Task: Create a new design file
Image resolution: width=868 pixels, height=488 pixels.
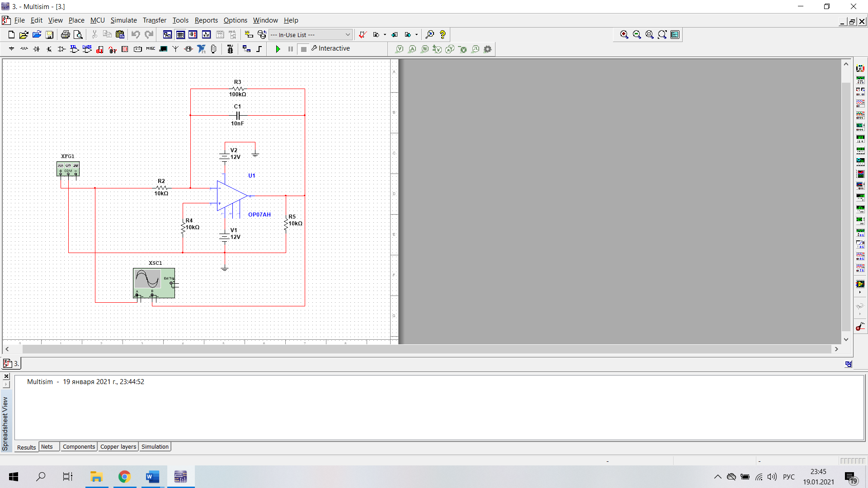Action: pyautogui.click(x=11, y=34)
